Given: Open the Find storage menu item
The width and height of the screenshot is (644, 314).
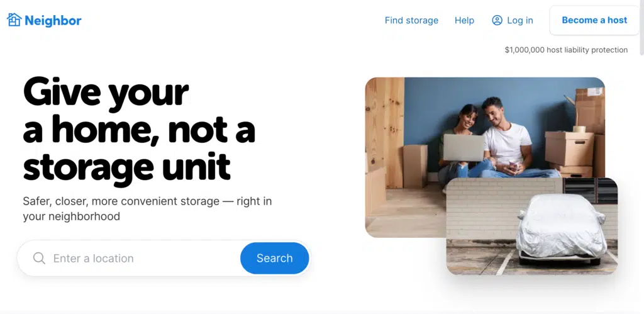Looking at the screenshot, I should click(411, 20).
